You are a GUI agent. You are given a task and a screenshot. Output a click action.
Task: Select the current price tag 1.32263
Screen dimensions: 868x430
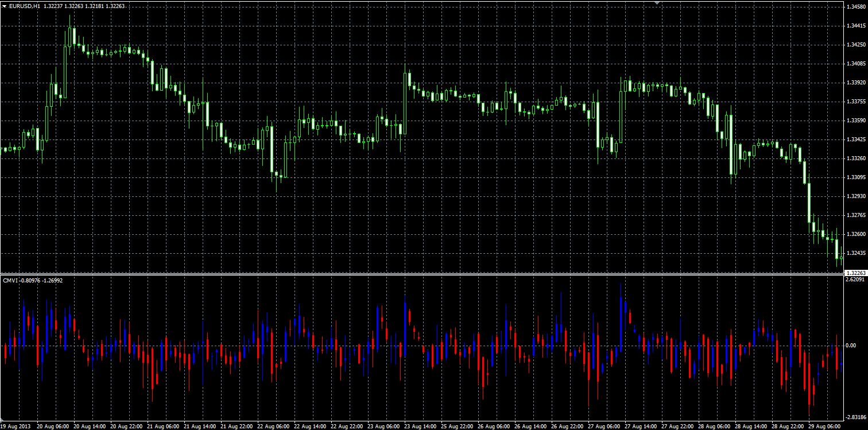point(855,273)
